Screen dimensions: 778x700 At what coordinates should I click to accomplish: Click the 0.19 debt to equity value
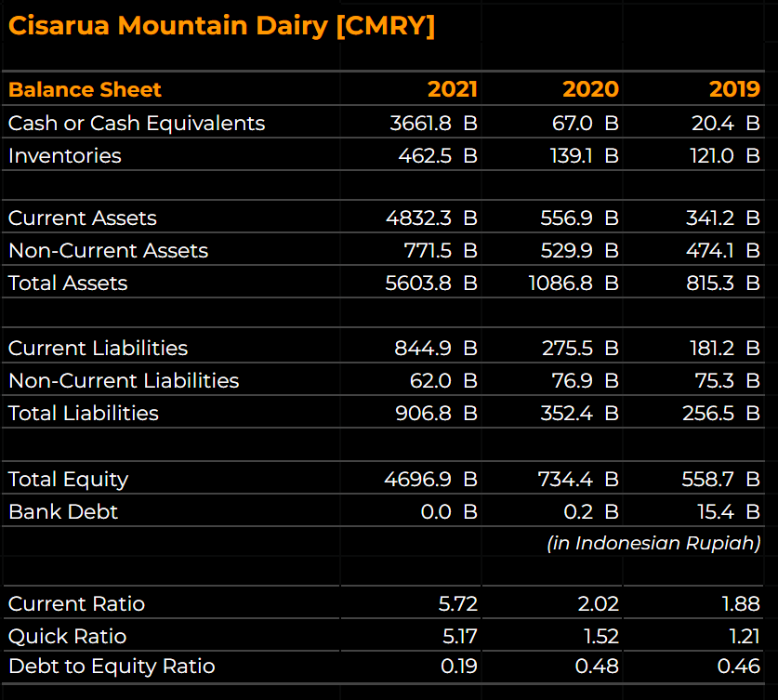point(458,667)
